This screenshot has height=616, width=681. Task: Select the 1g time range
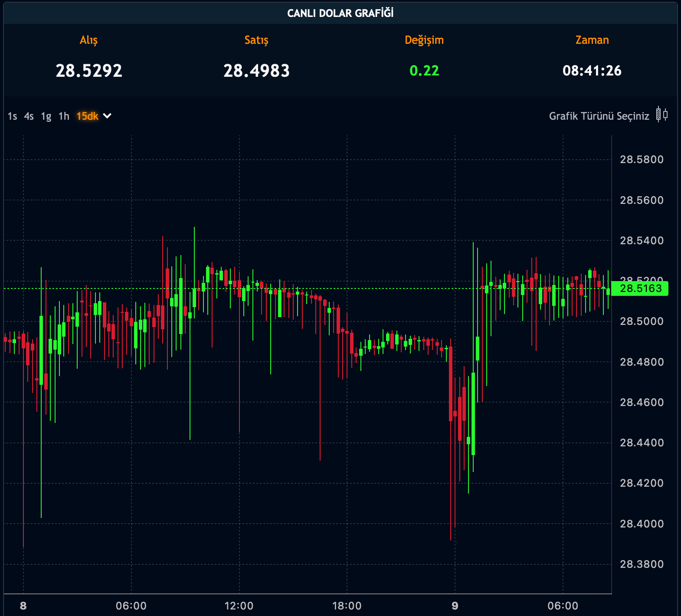46,116
